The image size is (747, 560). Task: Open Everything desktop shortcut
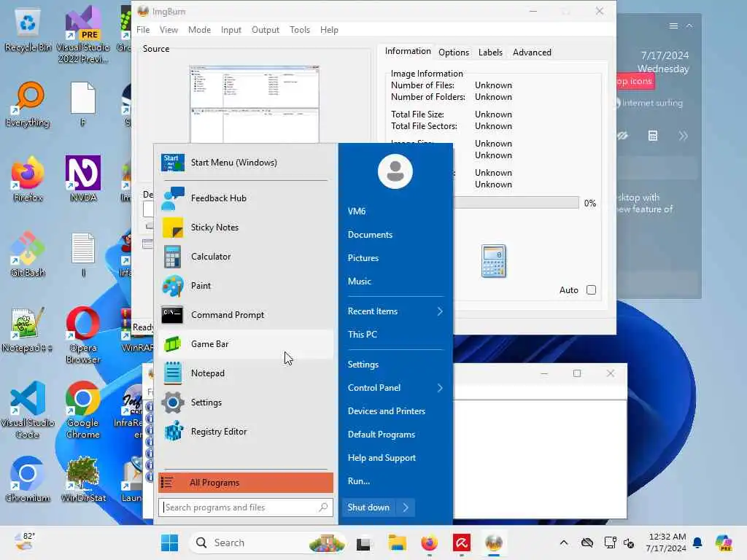point(28,105)
